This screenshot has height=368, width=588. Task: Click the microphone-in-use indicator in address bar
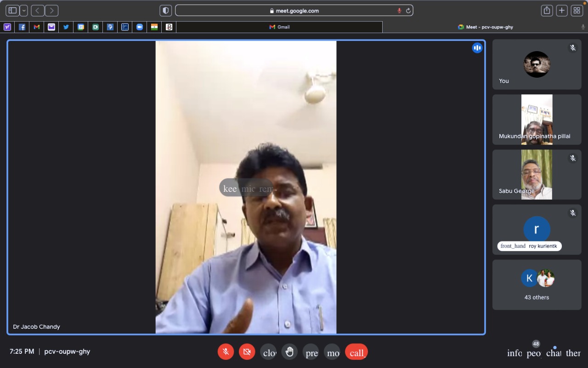(399, 11)
